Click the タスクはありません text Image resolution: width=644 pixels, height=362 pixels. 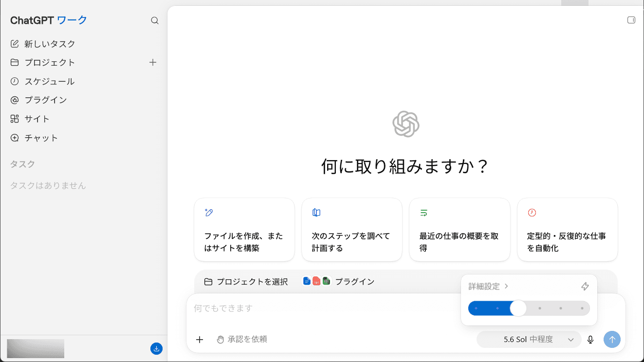[48, 185]
